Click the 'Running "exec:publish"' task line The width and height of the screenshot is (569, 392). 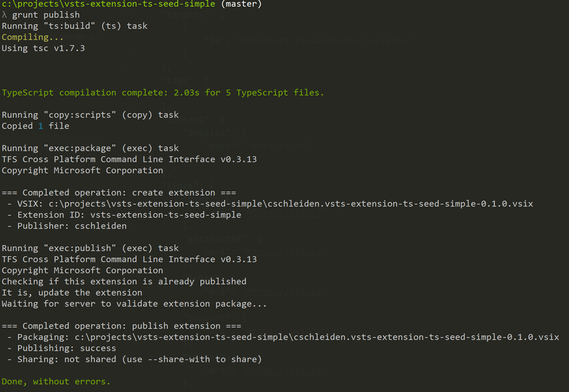click(x=91, y=248)
